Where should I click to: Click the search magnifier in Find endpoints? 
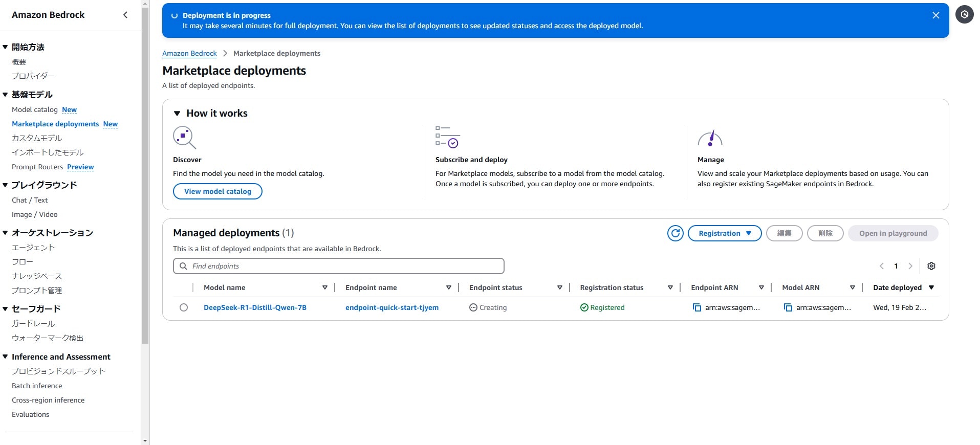(x=183, y=266)
